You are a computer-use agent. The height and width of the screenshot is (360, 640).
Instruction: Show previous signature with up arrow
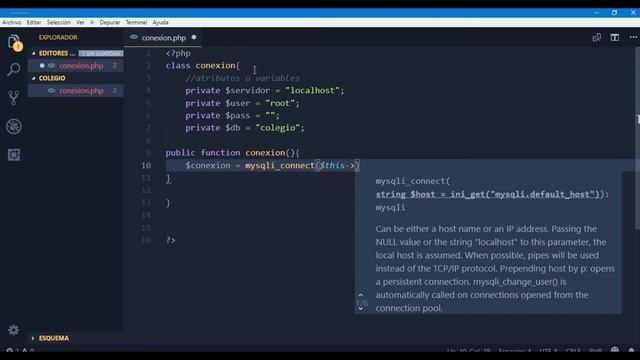point(360,295)
